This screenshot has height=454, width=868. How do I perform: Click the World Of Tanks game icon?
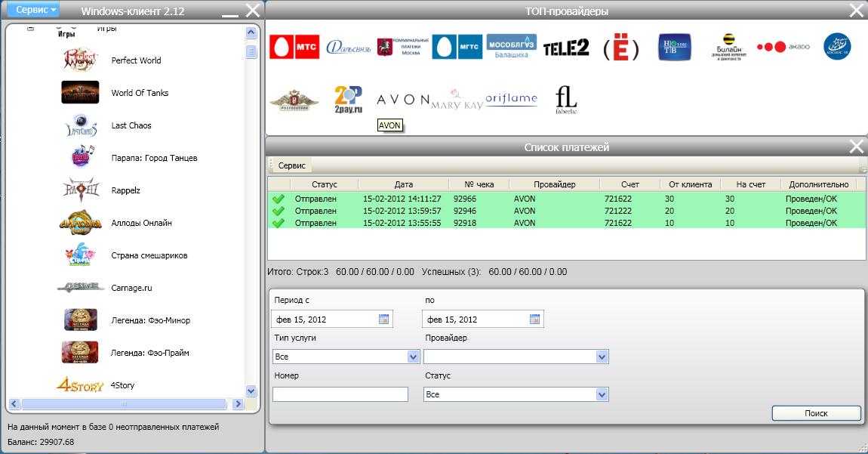pyautogui.click(x=80, y=93)
